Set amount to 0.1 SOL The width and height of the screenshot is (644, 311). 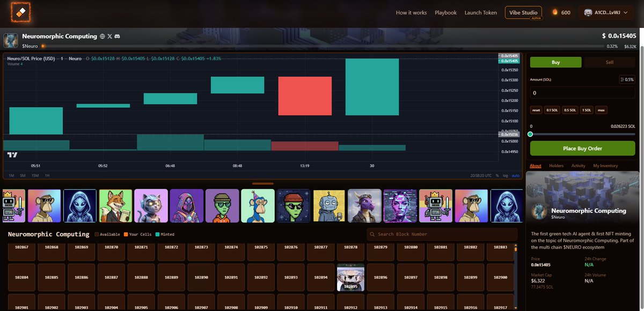point(552,110)
